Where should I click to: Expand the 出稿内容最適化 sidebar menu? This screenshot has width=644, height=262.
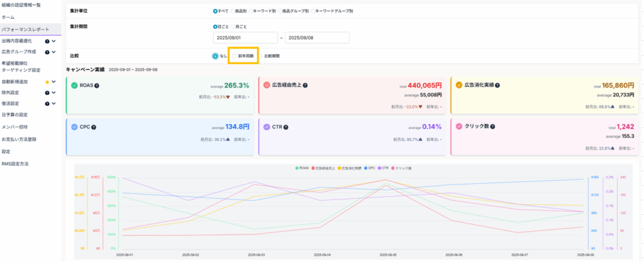(54, 41)
